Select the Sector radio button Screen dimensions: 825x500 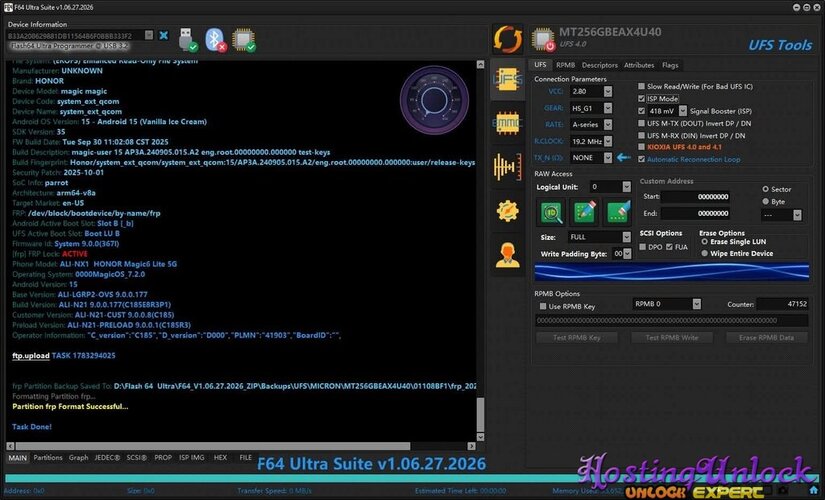[x=766, y=189]
